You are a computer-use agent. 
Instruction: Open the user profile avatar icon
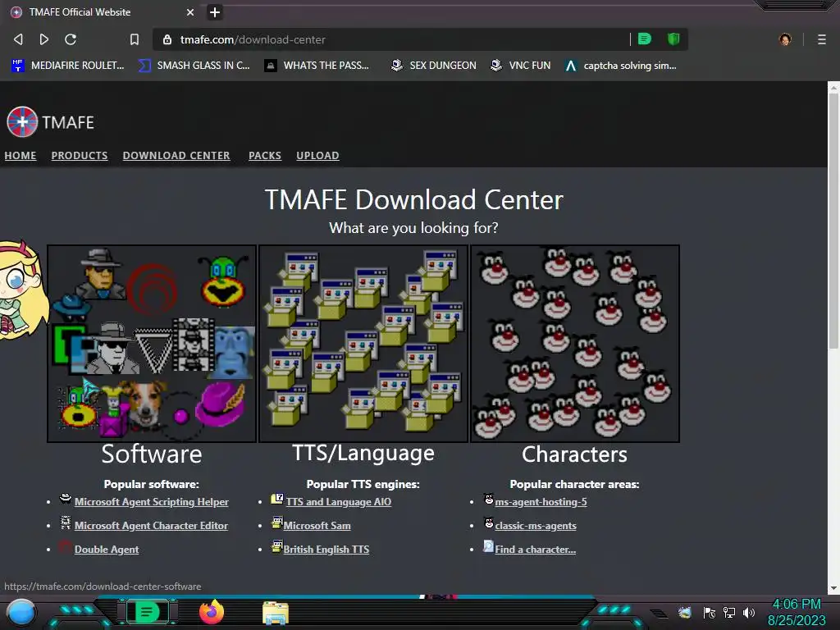(x=785, y=39)
